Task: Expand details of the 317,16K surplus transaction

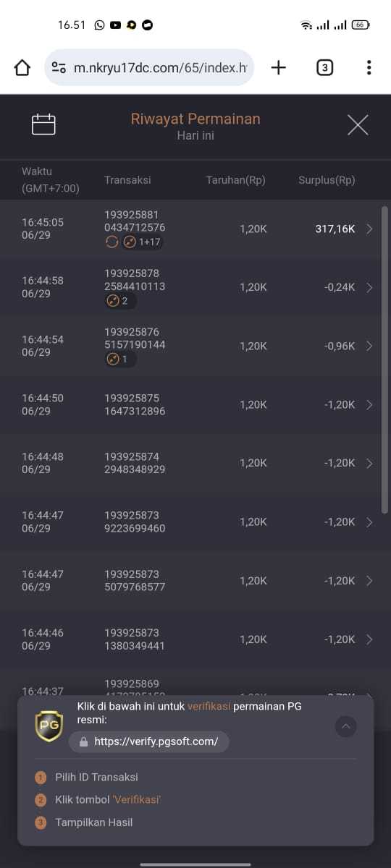Action: click(x=370, y=229)
